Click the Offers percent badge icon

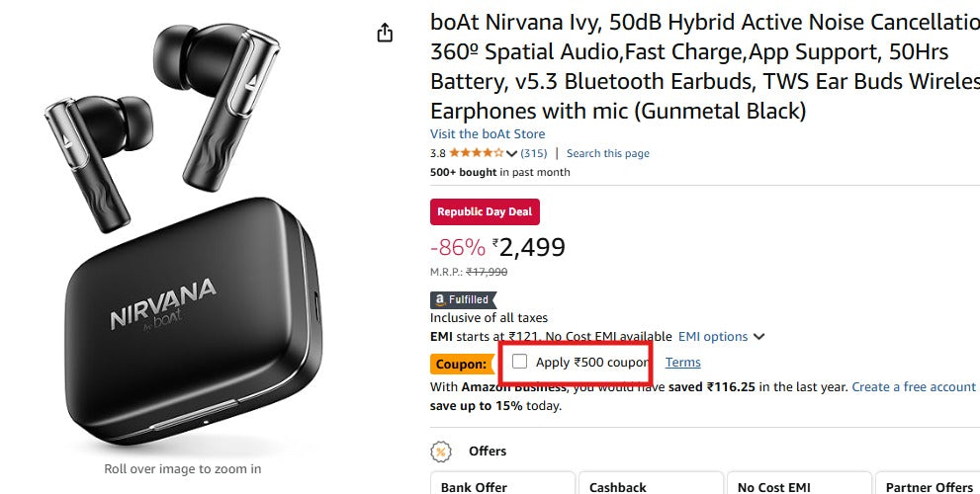[441, 452]
